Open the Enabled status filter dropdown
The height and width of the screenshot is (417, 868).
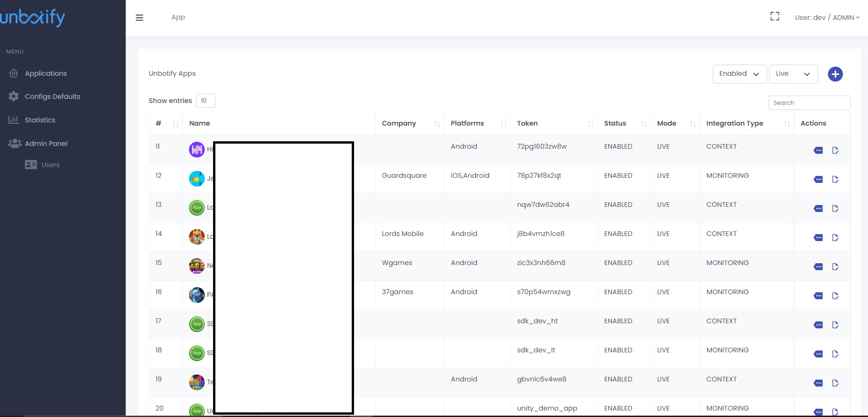pos(739,74)
